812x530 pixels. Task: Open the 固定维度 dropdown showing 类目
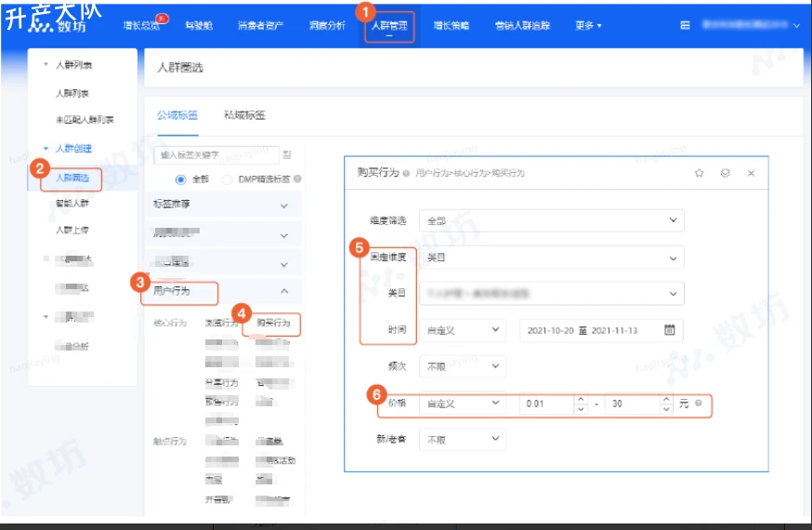click(552, 258)
